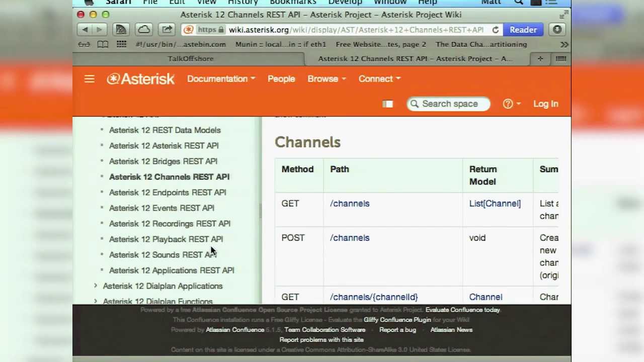Open the Munin bookmark in bookmarks bar

coord(281,44)
